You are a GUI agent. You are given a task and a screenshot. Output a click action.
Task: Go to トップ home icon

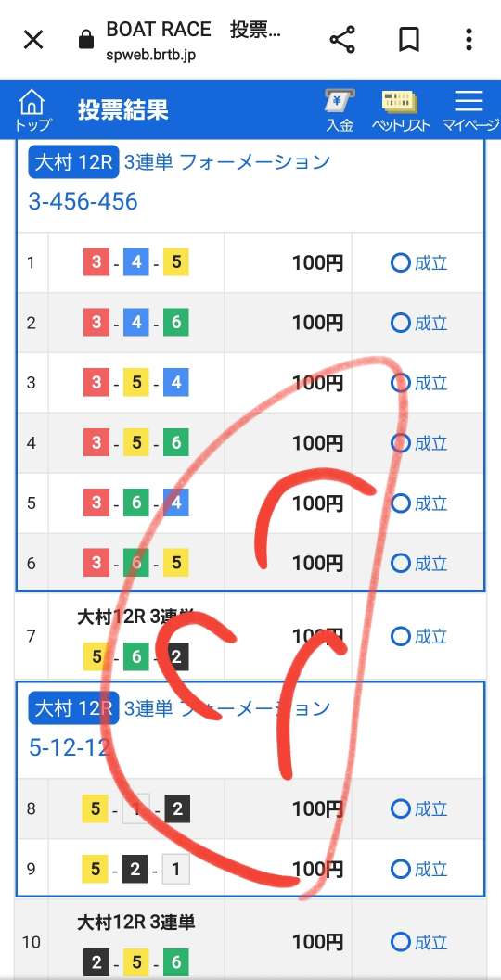pos(32,109)
